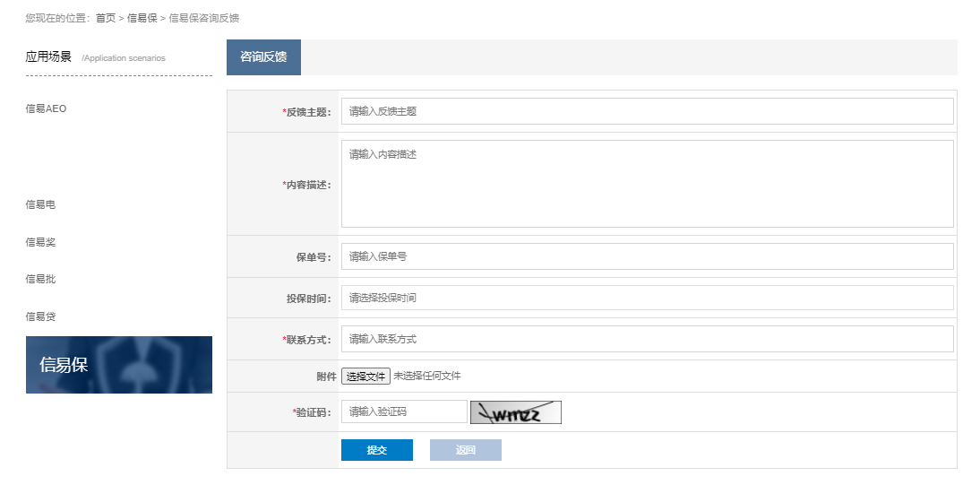
Task: Click the /Application scenarios subtitle text
Action: (124, 58)
